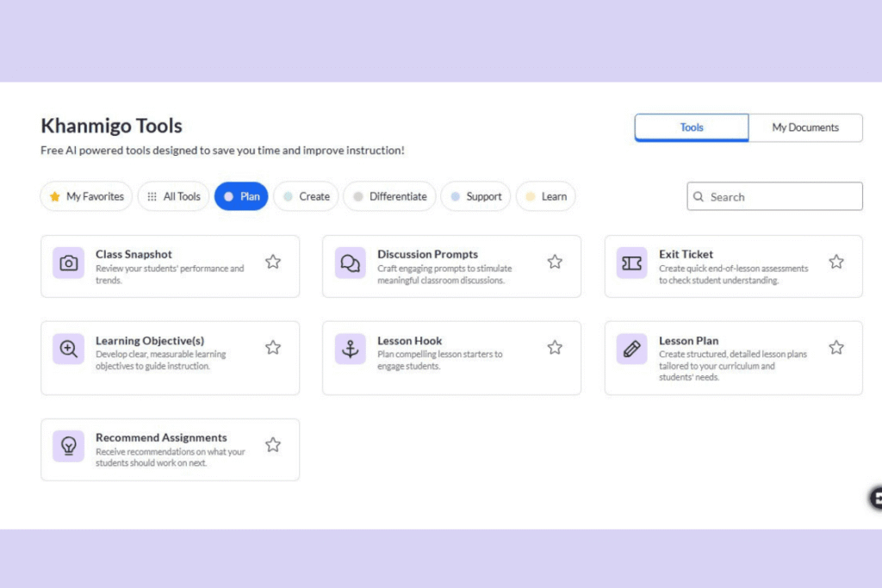Open the Lesson Plan title
This screenshot has width=882, height=588.
688,341
